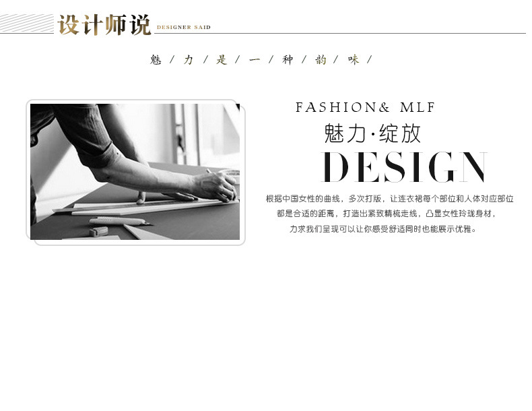Click the utility knife in the photo

click(119, 221)
